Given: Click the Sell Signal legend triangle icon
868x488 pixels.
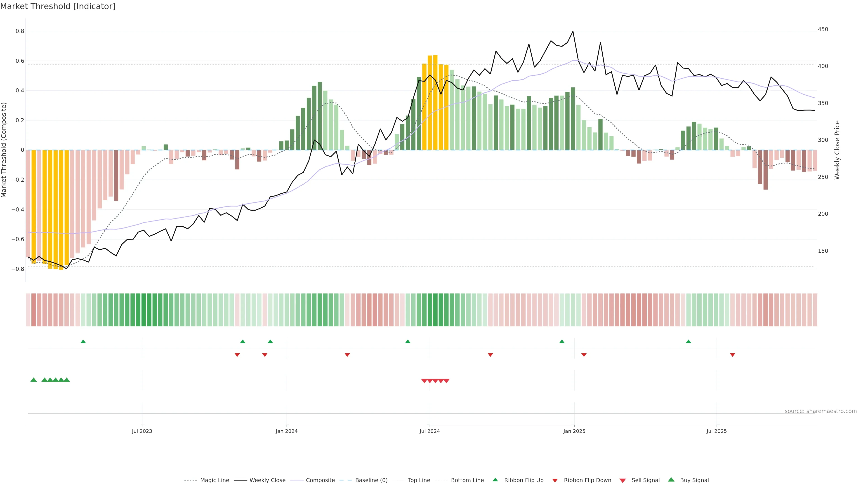Looking at the screenshot, I should (x=623, y=481).
